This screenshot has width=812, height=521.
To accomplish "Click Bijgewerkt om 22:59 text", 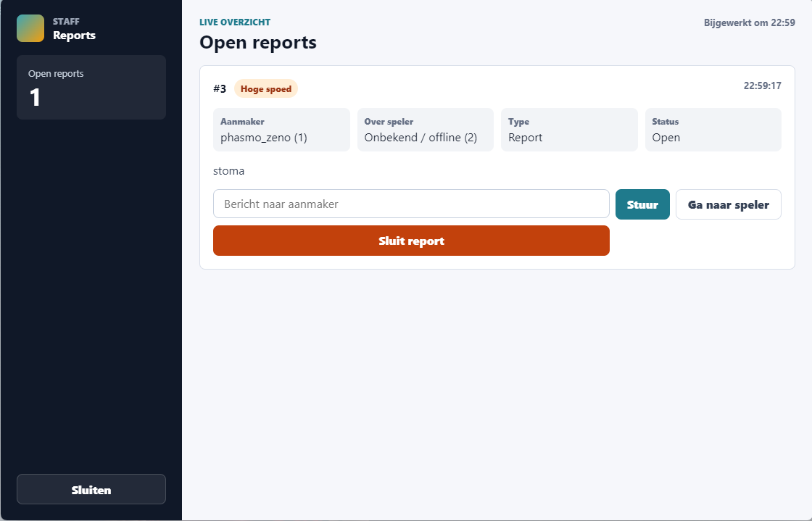I will coord(750,22).
